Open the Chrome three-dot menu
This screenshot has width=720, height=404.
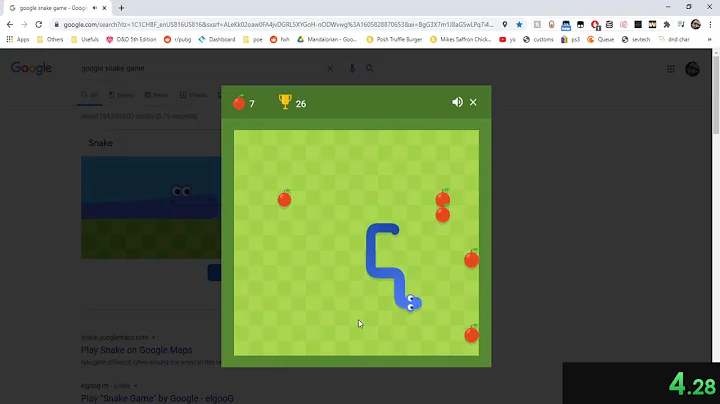click(710, 24)
